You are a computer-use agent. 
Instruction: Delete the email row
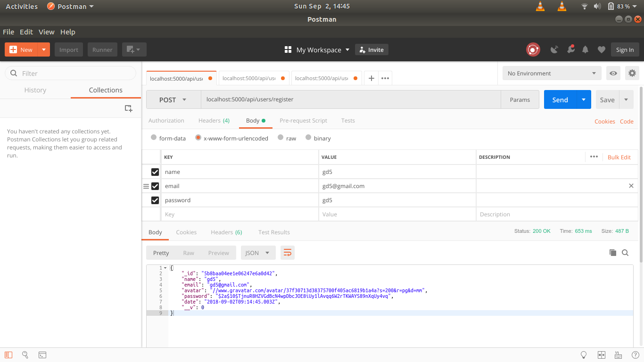(631, 186)
